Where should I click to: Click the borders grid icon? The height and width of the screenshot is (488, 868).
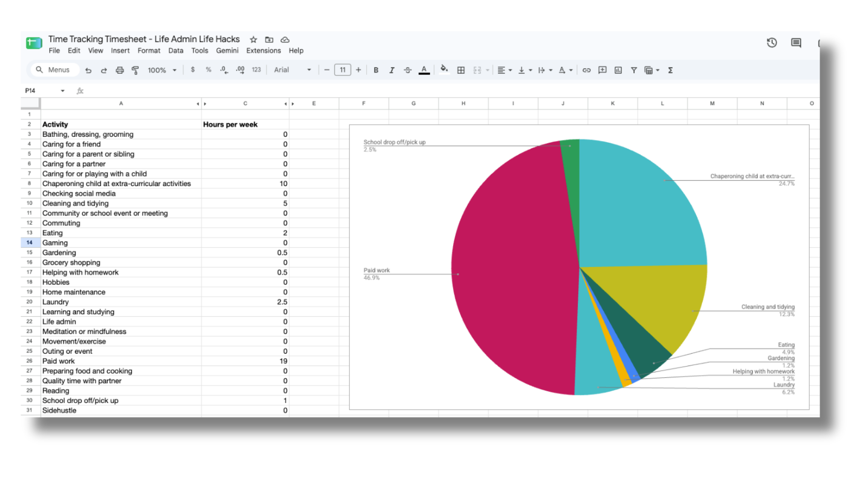click(461, 70)
